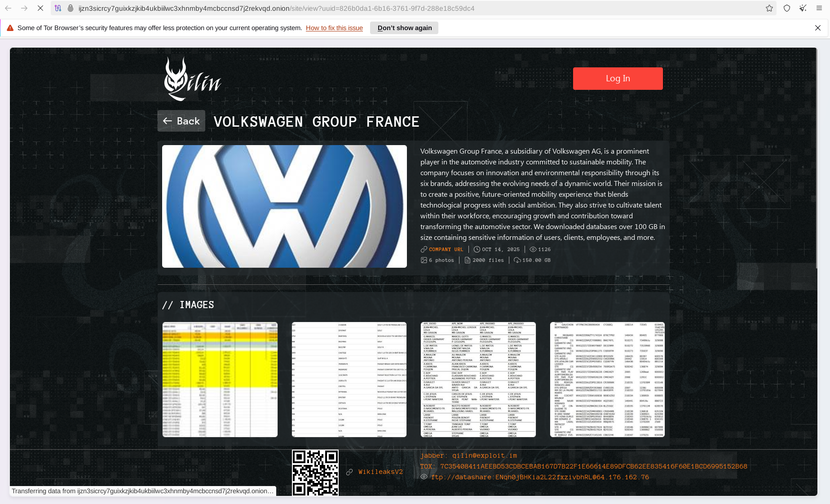The image size is (830, 504).
Task: Open the 'How to fix this issue' link
Action: coord(334,28)
